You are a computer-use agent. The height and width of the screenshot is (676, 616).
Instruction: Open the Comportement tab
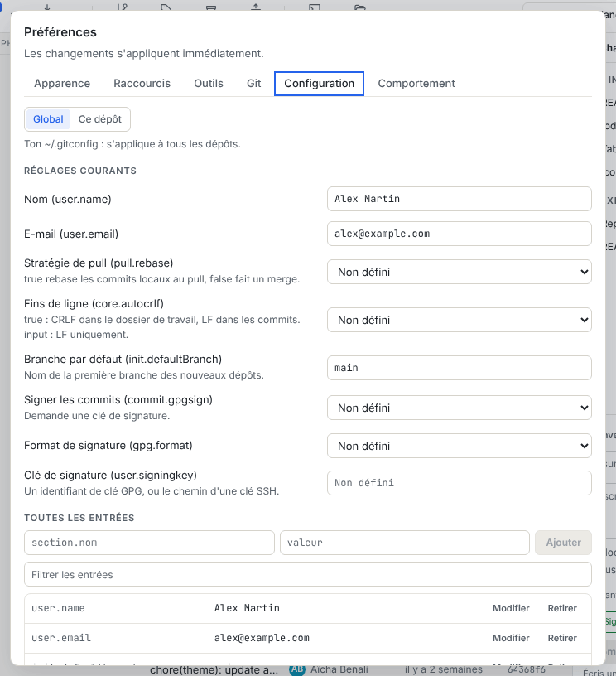coord(416,83)
